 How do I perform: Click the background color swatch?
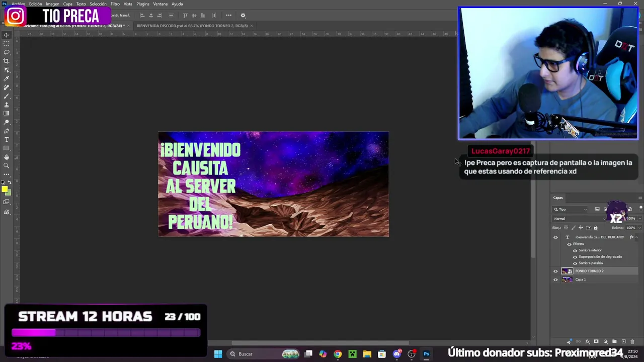(8, 193)
